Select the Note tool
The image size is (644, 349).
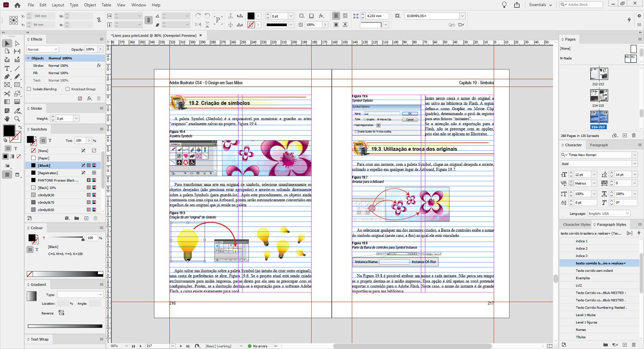(7, 110)
